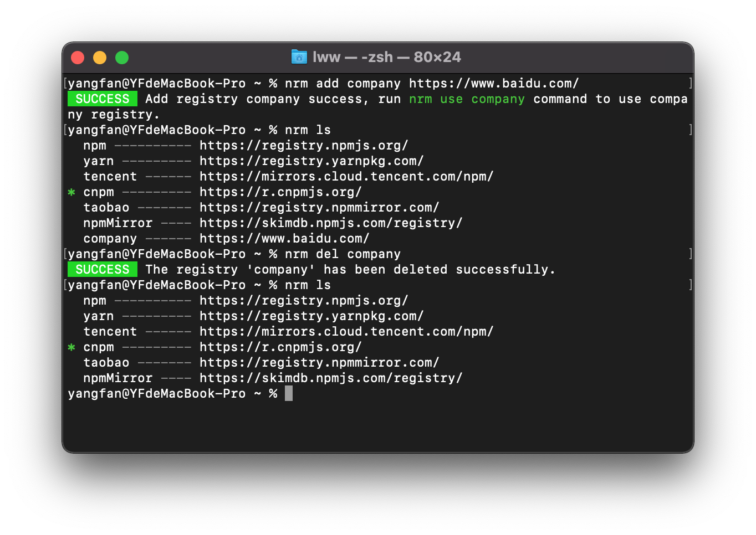This screenshot has width=756, height=535.
Task: Click the home folder icon in title bar
Action: pyautogui.click(x=299, y=57)
